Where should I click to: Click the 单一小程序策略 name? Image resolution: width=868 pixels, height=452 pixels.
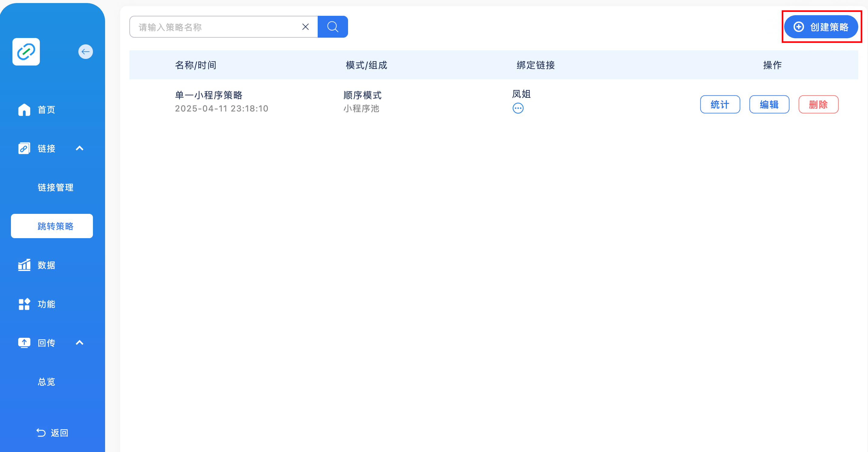[x=209, y=95]
